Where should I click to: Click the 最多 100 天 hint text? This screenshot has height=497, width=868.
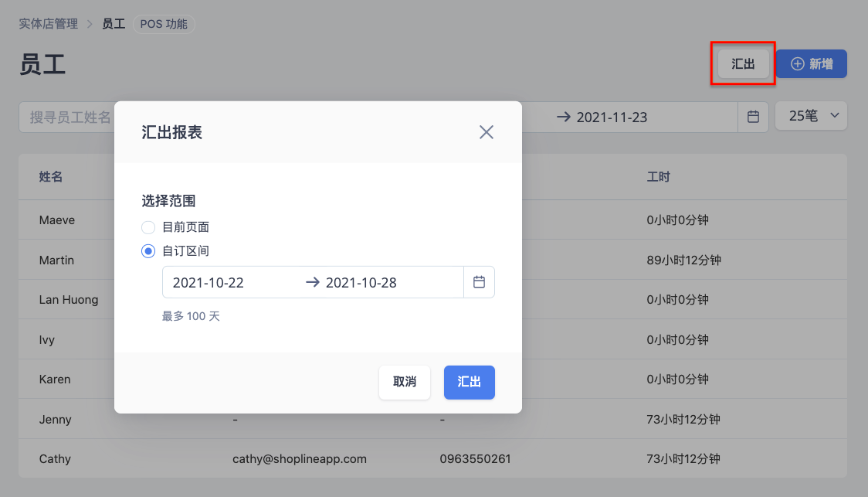pyautogui.click(x=191, y=316)
